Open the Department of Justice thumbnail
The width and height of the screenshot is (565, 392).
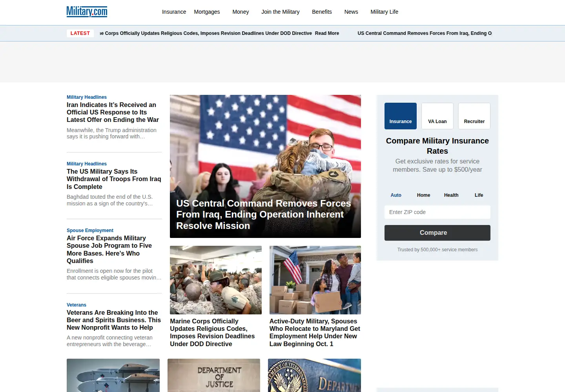[214, 375]
